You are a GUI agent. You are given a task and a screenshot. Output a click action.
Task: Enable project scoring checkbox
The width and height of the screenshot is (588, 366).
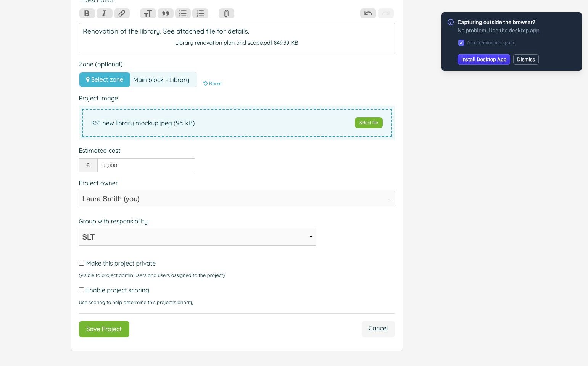coord(81,290)
